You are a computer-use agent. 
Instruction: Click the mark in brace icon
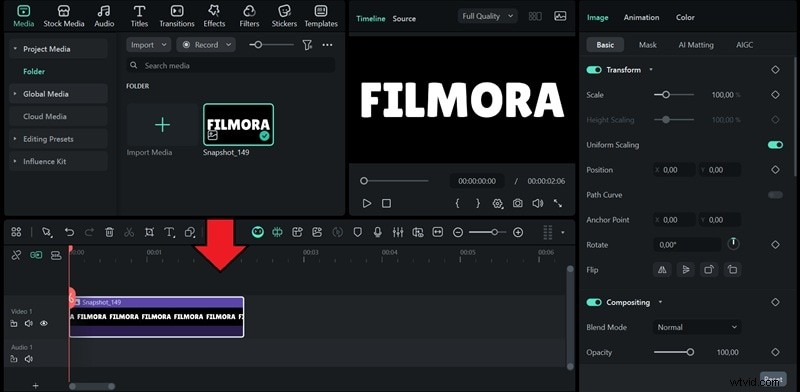457,203
